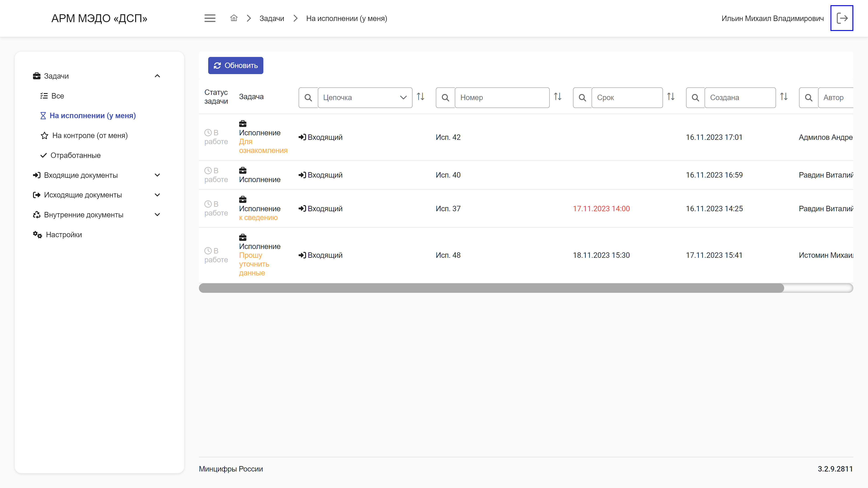Click Прошу уточнить данные note

pyautogui.click(x=254, y=264)
